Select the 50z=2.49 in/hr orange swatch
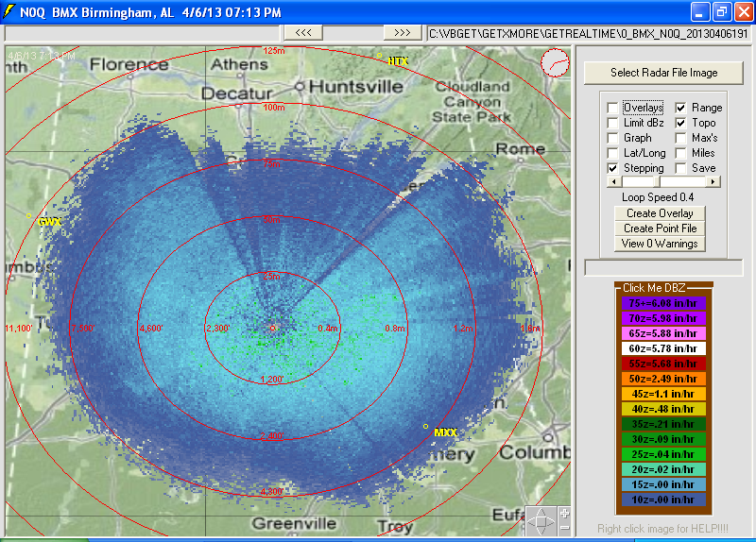 [x=661, y=379]
